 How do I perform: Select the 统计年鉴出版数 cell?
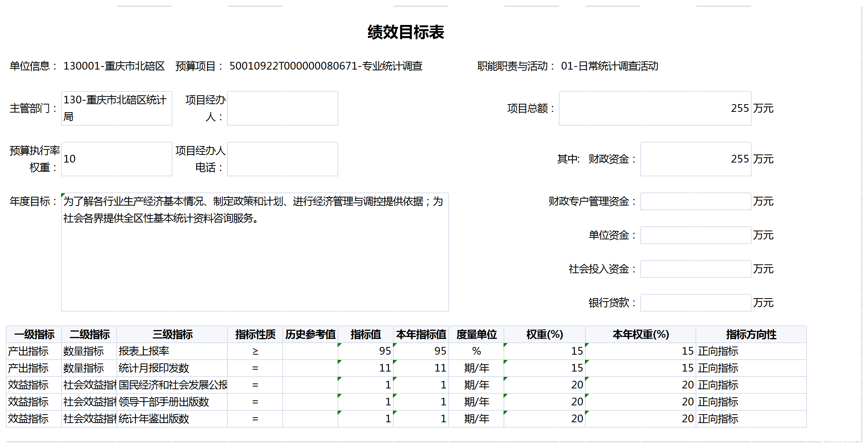[172, 419]
